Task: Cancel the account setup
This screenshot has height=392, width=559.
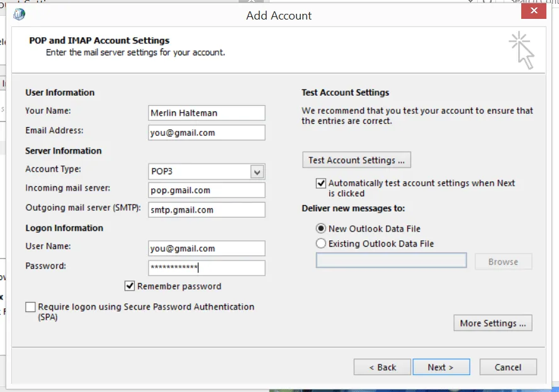Action: pyautogui.click(x=508, y=367)
